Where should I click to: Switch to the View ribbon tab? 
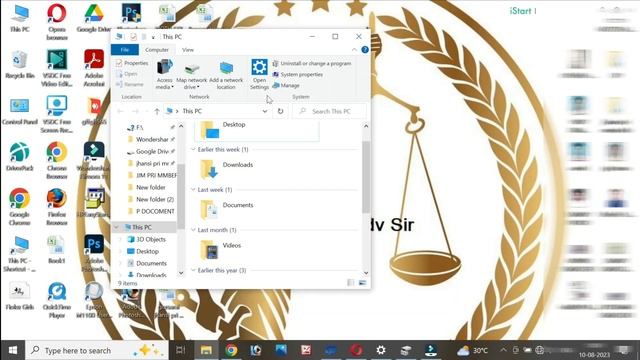[x=188, y=50]
